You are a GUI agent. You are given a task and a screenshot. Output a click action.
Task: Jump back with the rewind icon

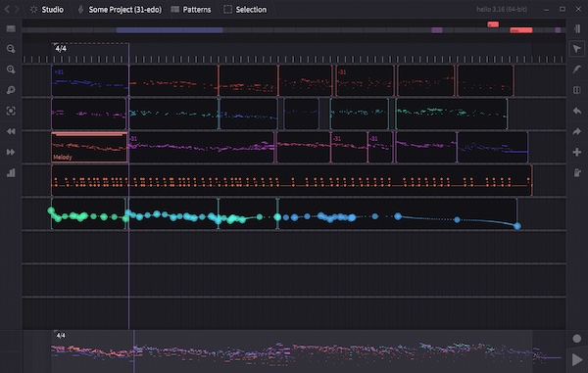11,131
